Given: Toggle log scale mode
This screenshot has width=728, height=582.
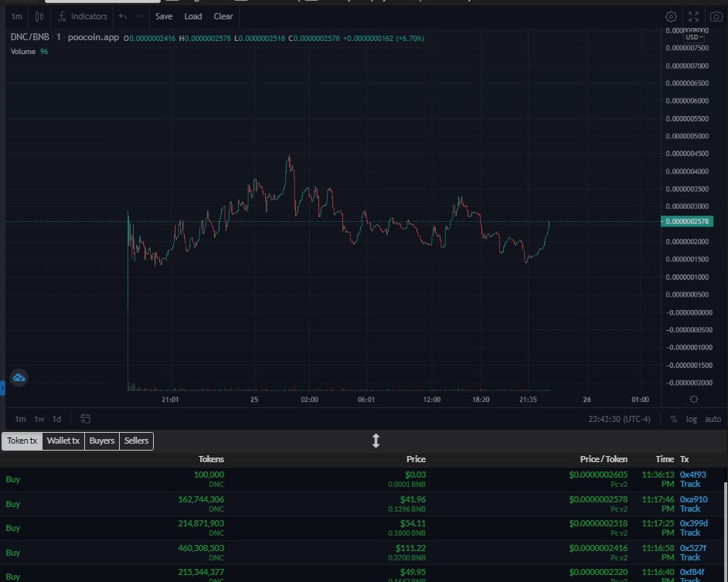Looking at the screenshot, I should point(692,419).
